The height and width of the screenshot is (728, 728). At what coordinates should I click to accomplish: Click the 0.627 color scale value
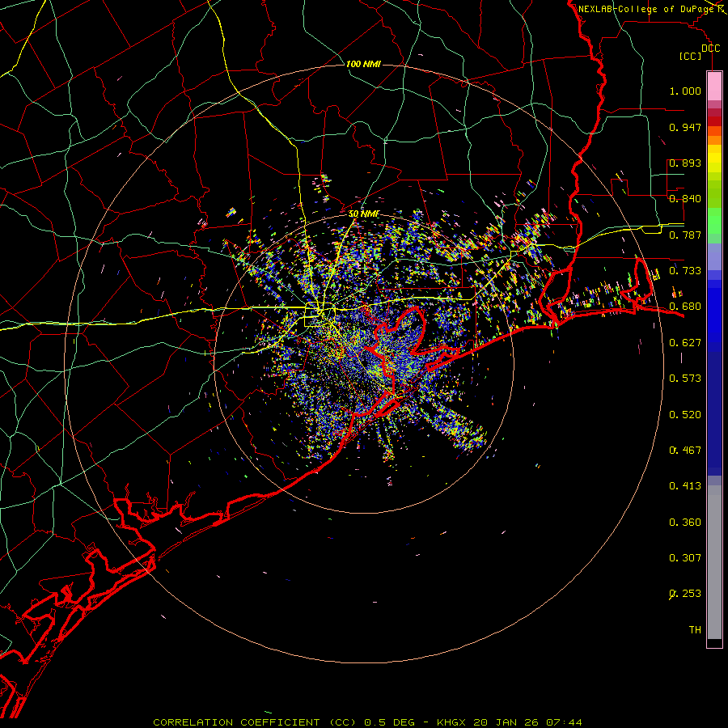click(685, 343)
